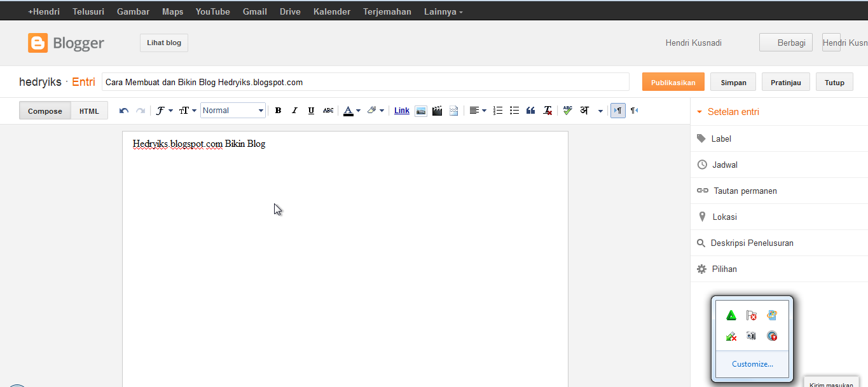Undo the last edit in the toolbar
The width and height of the screenshot is (868, 387).
point(124,111)
